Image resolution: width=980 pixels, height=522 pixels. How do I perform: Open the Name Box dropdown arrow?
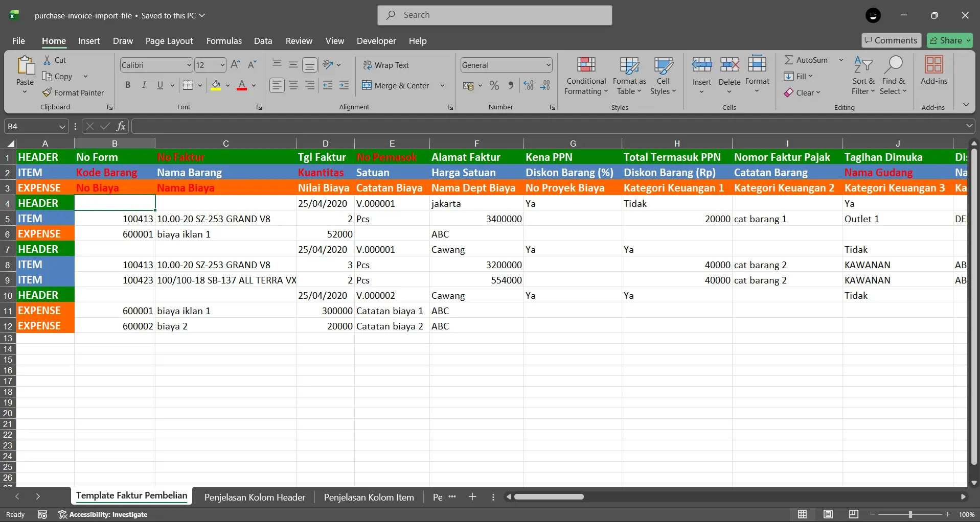point(62,126)
